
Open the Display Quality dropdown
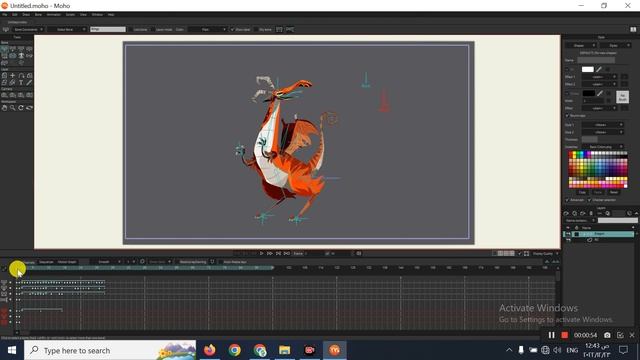[x=546, y=253]
